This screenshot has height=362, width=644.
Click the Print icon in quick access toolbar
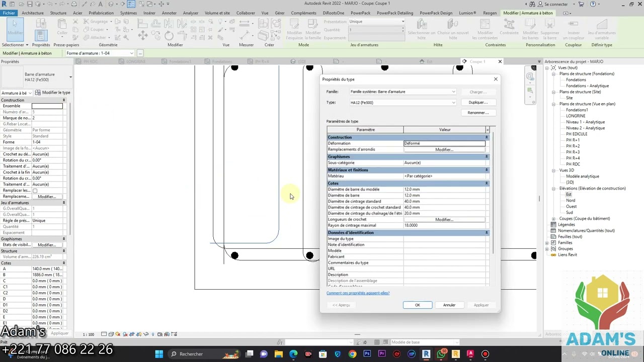[x=74, y=4]
